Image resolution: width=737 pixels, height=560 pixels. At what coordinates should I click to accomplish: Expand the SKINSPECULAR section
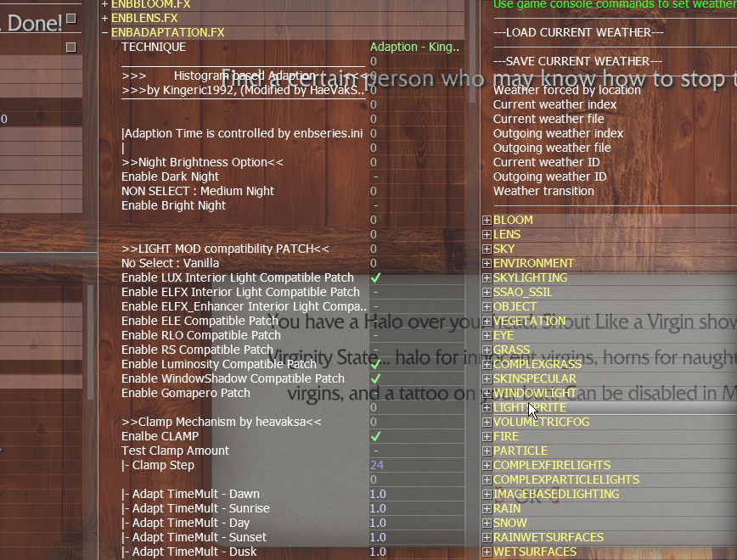click(x=487, y=379)
